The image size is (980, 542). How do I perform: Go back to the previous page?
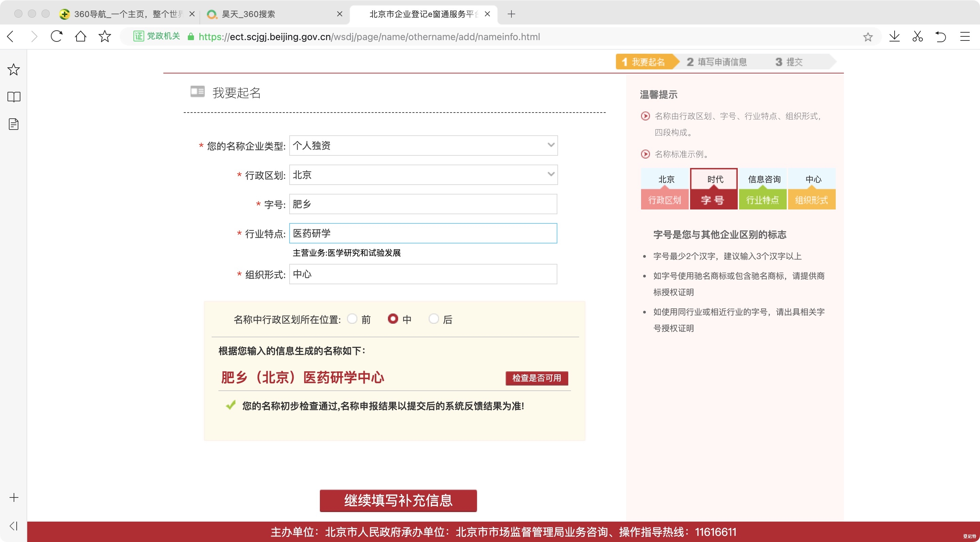pos(11,36)
